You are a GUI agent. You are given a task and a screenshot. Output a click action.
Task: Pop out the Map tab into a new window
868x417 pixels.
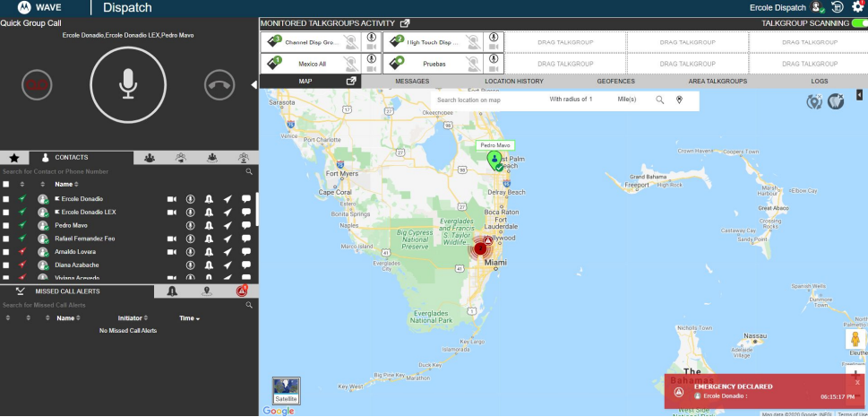(x=351, y=81)
